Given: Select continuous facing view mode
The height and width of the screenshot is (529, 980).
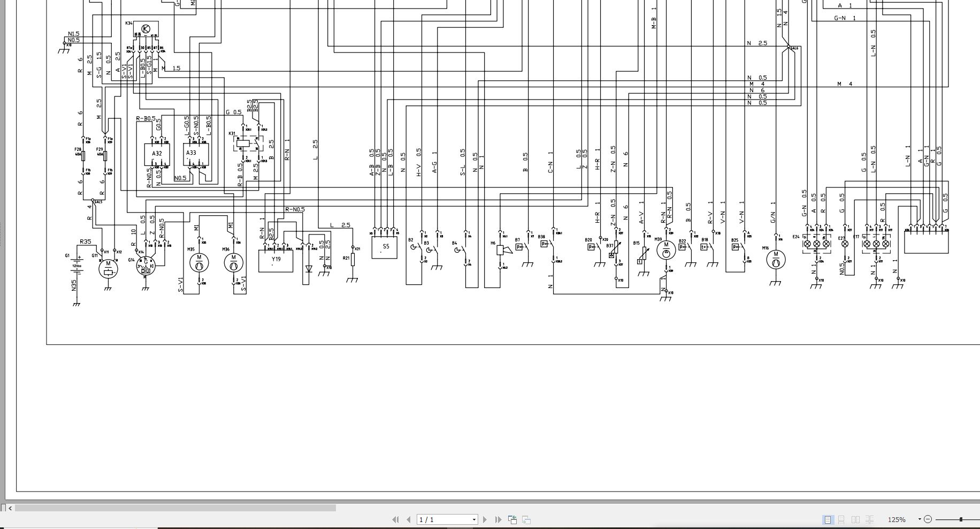Looking at the screenshot, I should pyautogui.click(x=869, y=519).
